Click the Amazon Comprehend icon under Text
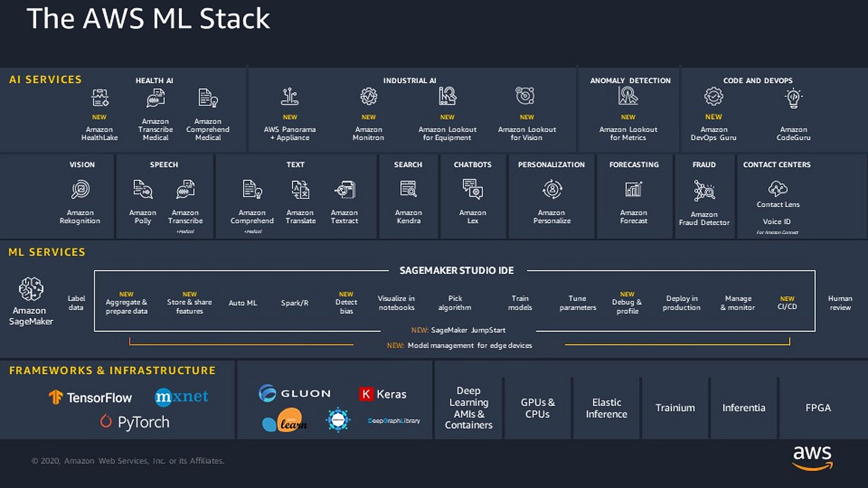868x488 pixels. pos(252,189)
